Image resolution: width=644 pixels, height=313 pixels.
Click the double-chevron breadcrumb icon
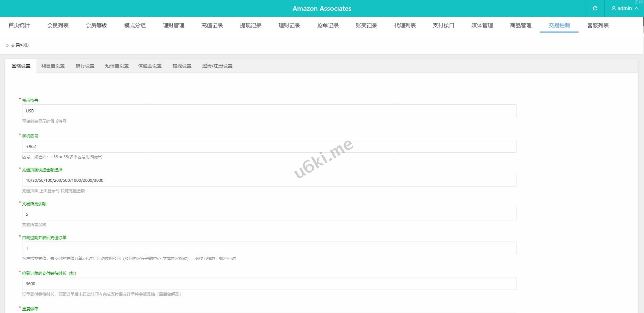(7, 45)
